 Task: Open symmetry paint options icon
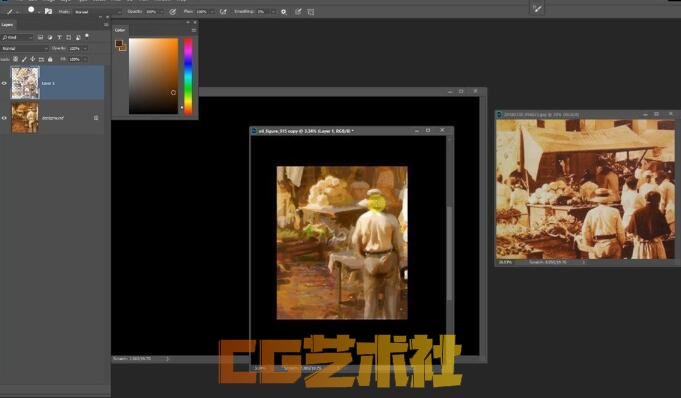point(311,12)
